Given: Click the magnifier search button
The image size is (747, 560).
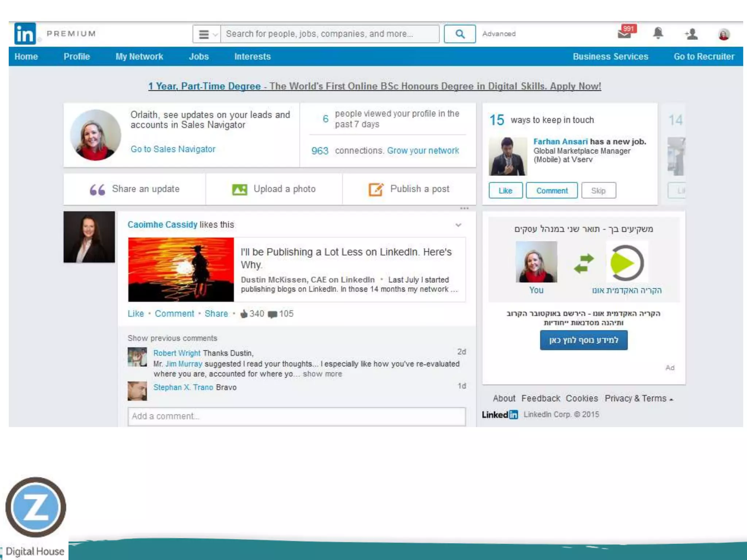Looking at the screenshot, I should pyautogui.click(x=460, y=34).
